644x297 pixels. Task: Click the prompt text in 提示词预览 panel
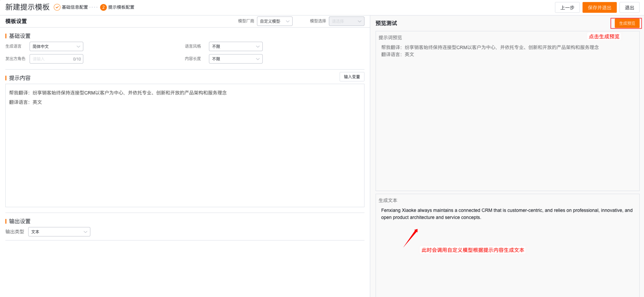[490, 47]
